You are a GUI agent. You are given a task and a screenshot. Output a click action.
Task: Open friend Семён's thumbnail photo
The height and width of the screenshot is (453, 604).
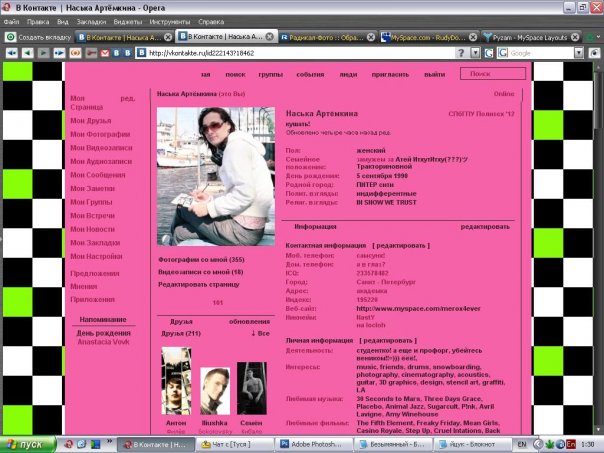252,388
